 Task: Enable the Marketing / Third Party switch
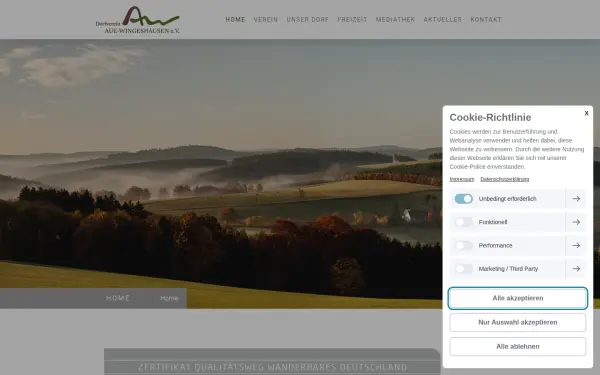[x=463, y=269]
